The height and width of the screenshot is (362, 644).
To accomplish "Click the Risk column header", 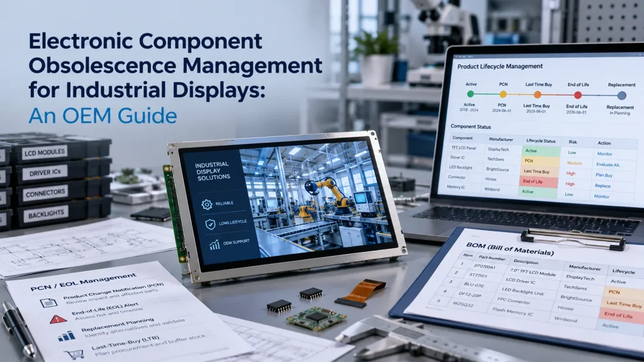I will (x=572, y=142).
